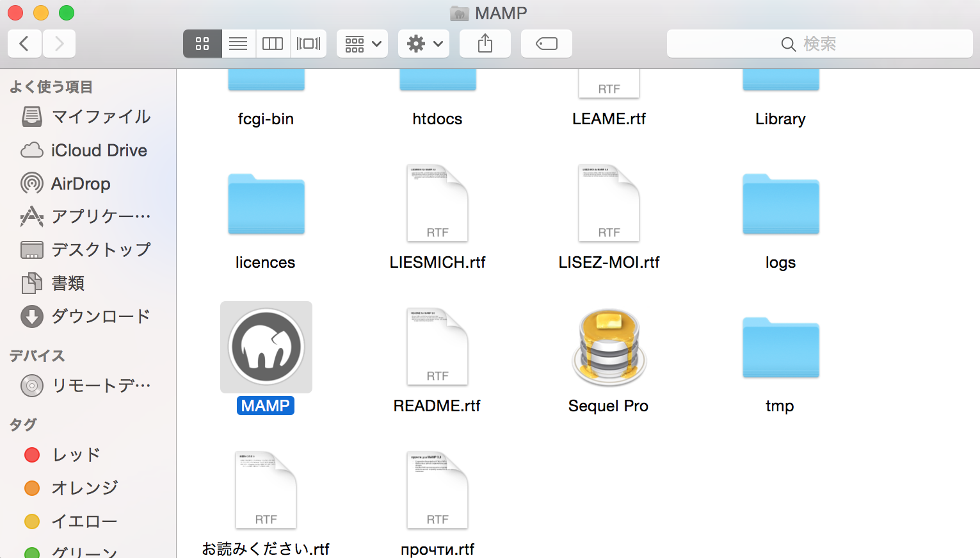Select AirDrop in the sidebar
Image resolution: width=980 pixels, height=558 pixels.
pyautogui.click(x=81, y=184)
